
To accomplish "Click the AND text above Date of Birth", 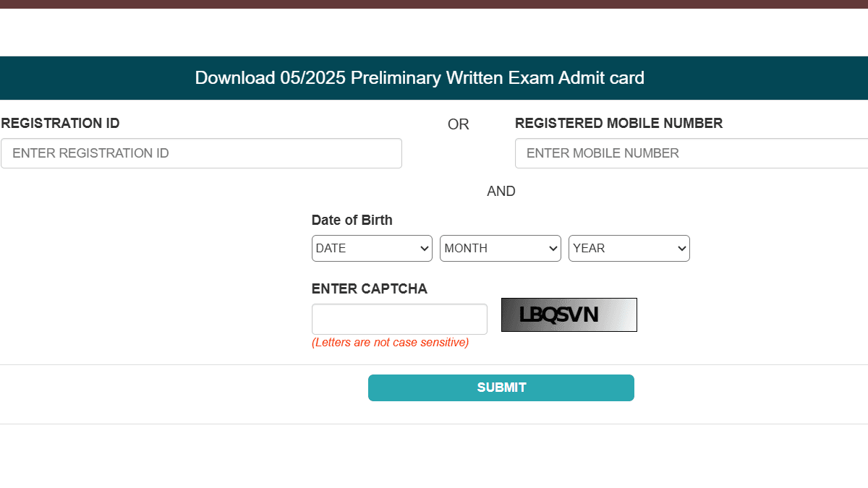I will tap(501, 191).
